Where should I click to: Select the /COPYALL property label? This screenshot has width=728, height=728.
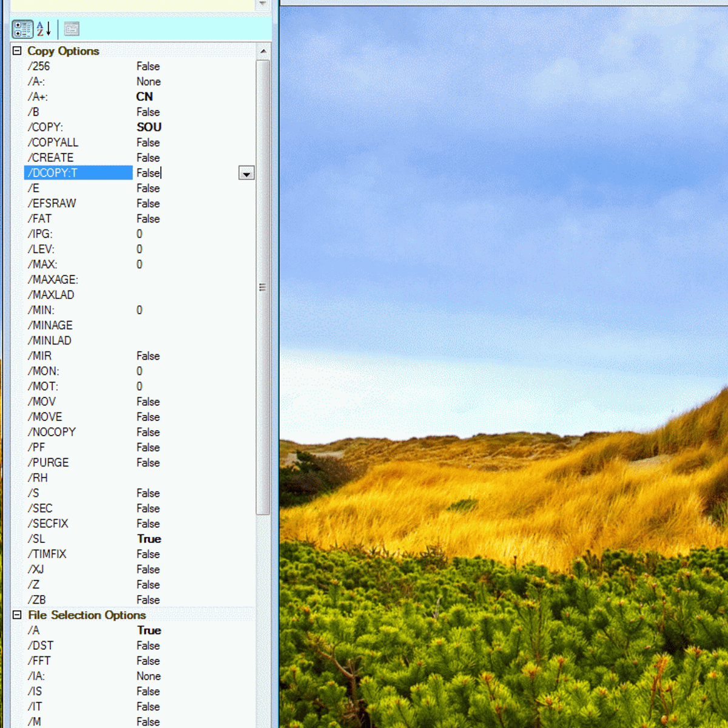pos(53,143)
